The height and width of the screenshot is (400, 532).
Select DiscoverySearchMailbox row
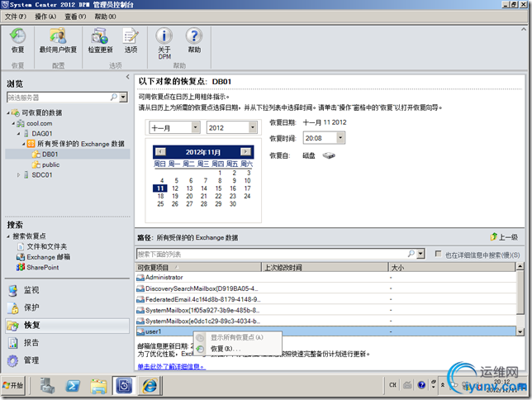[325, 288]
